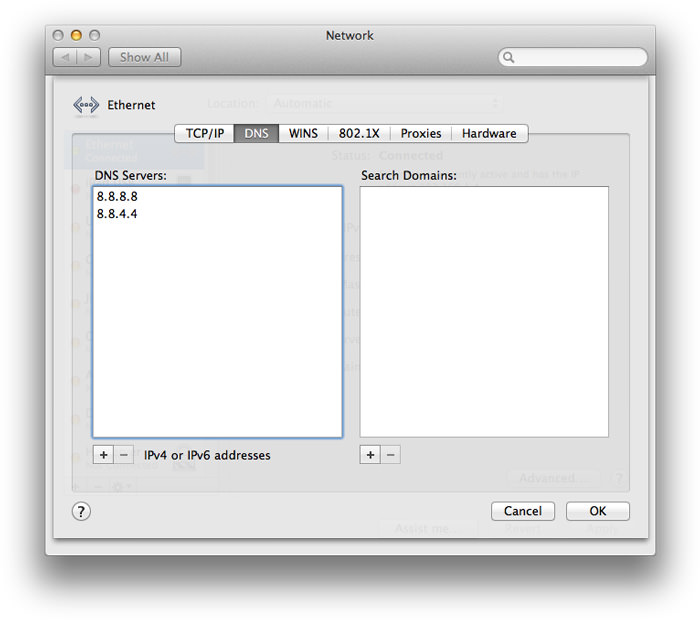Go back with the left arrow button
Viewport: 700px width, 620px height.
(x=65, y=57)
